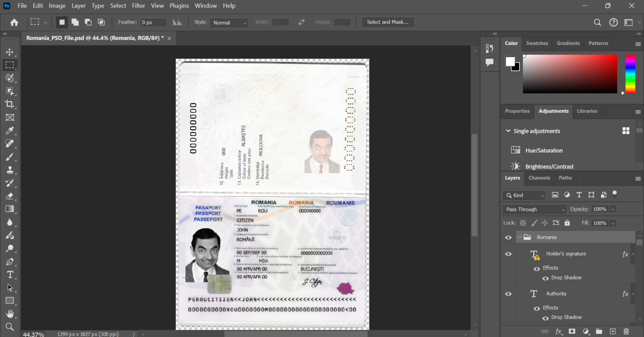Image resolution: width=644 pixels, height=337 pixels.
Task: Go to the Home screen icon
Action: point(14,22)
